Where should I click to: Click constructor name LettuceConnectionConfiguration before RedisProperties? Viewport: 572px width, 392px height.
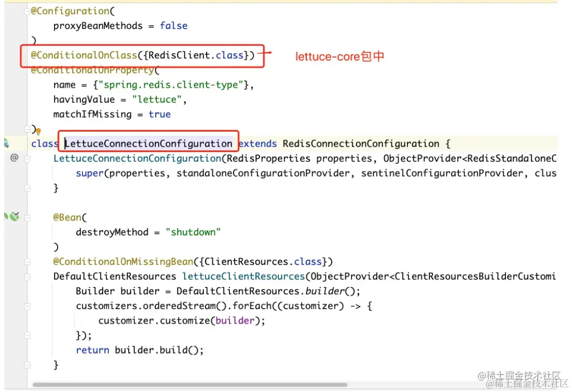click(137, 159)
